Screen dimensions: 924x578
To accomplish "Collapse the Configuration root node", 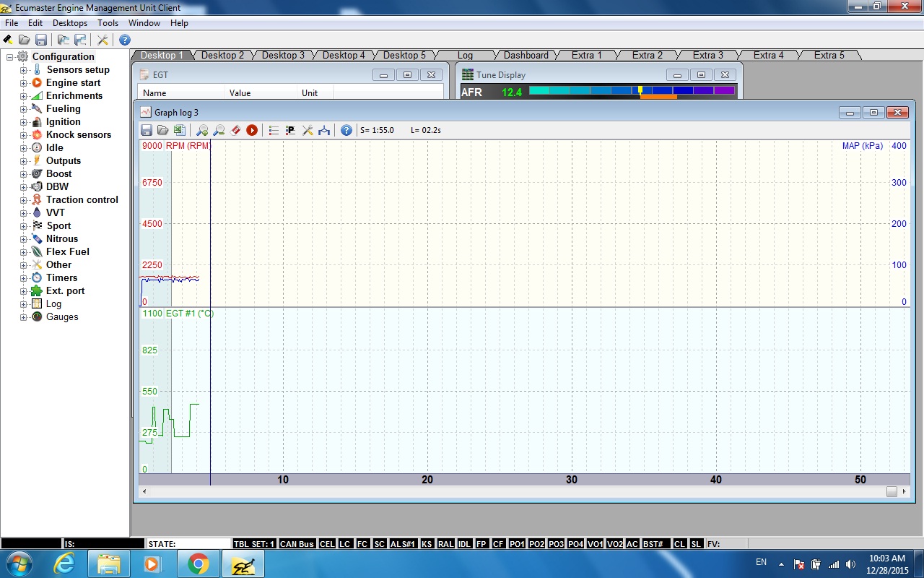I will (x=10, y=57).
